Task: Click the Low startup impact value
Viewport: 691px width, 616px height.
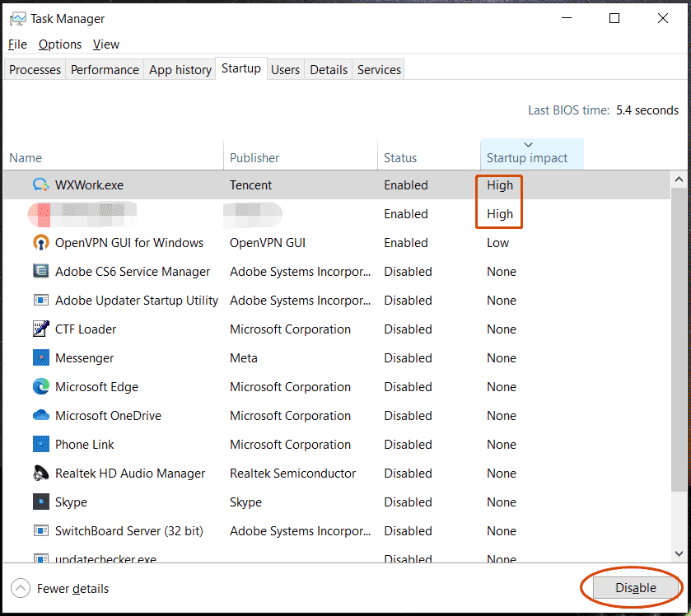Action: (497, 243)
